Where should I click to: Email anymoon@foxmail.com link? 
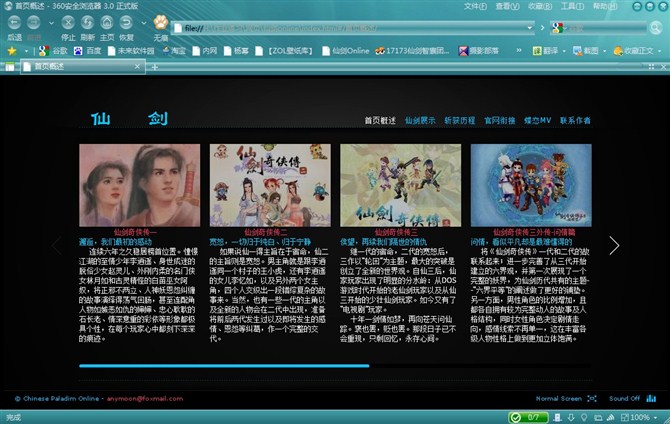click(x=145, y=398)
